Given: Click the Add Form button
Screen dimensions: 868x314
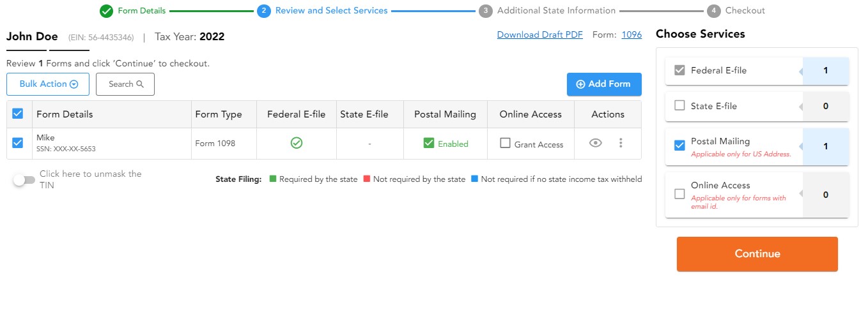Looking at the screenshot, I should [604, 84].
